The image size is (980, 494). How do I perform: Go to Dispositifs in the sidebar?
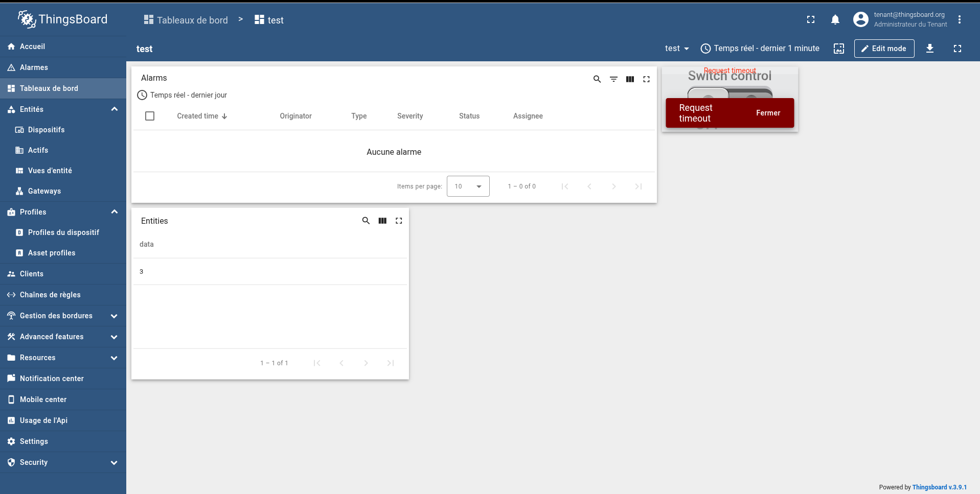click(x=46, y=130)
